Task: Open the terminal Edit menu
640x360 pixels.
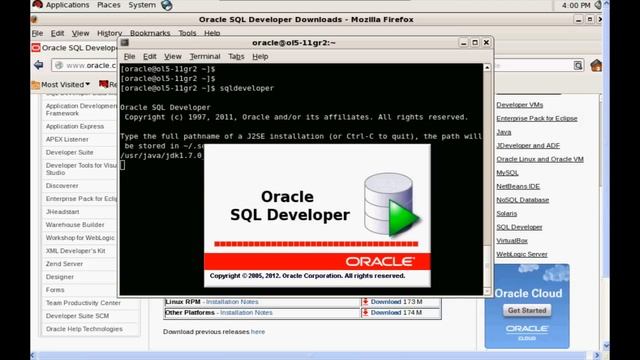Action: pos(149,56)
